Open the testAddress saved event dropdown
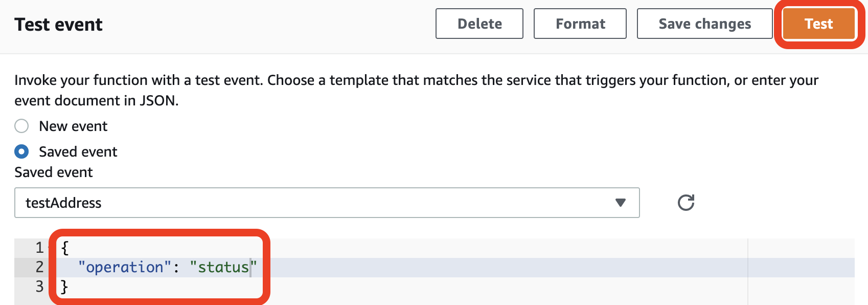The height and width of the screenshot is (305, 868). 327,203
